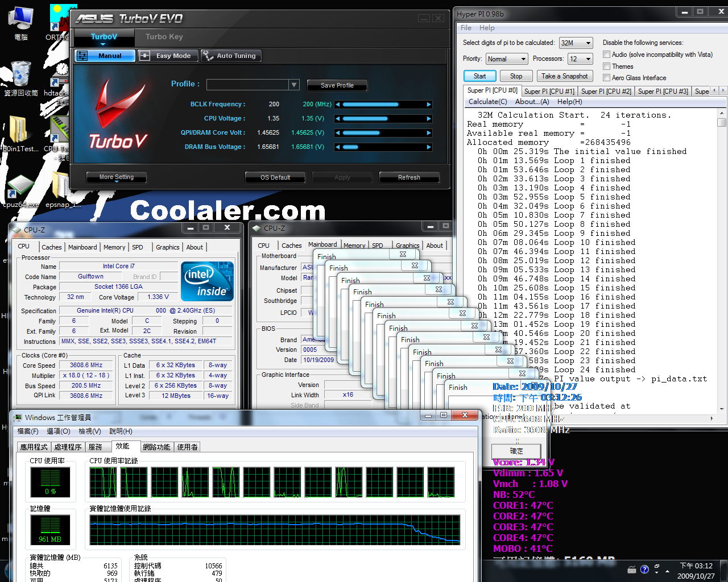728x582 pixels.
Task: Click the language bar restore icon
Action: click(x=657, y=567)
